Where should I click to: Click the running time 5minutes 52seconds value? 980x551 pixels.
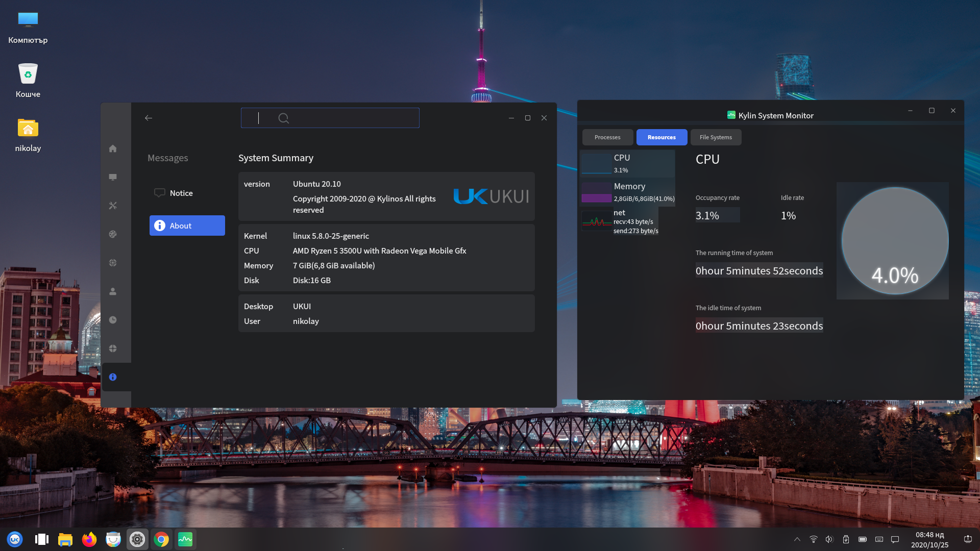[x=759, y=271]
